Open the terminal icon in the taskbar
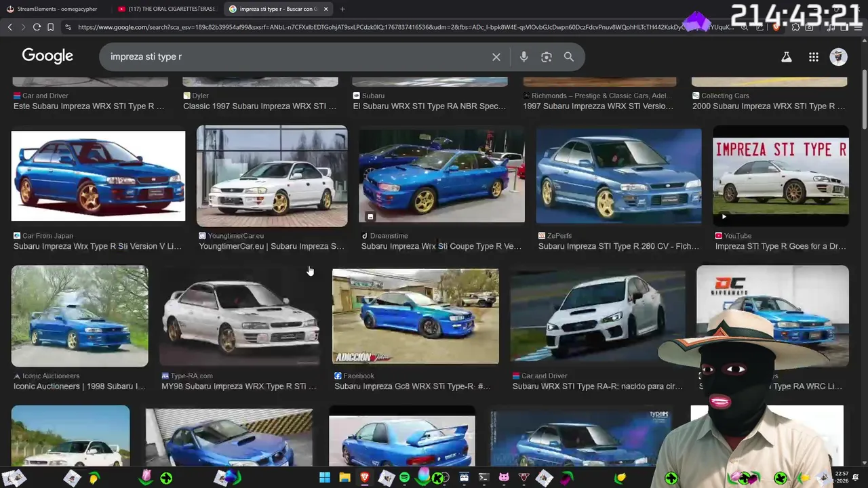This screenshot has height=488, width=868. (x=484, y=478)
